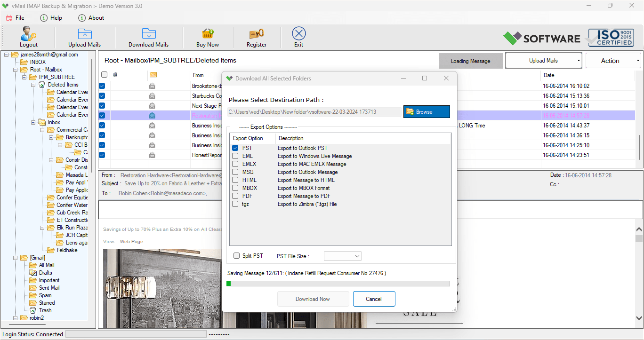The height and width of the screenshot is (340, 644).
Task: Check the MSG export option
Action: (x=235, y=172)
